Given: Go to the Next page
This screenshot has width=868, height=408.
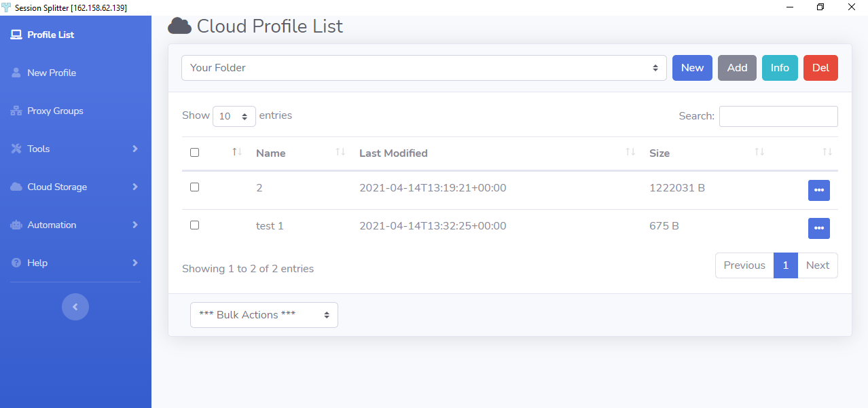Looking at the screenshot, I should click(818, 265).
